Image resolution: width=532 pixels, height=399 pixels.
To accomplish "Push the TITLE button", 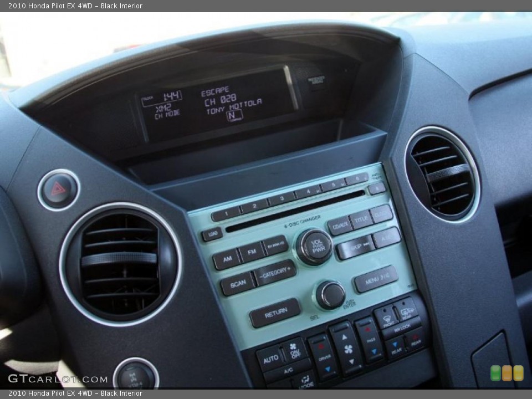I will pyautogui.click(x=361, y=220).
